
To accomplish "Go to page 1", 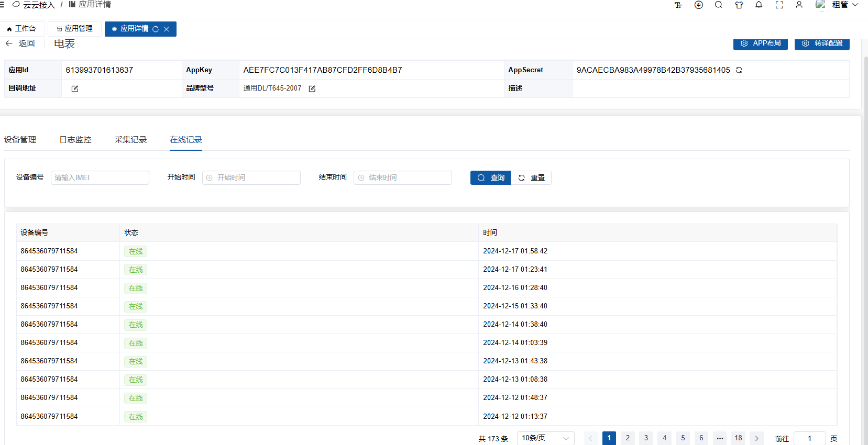I will [609, 438].
